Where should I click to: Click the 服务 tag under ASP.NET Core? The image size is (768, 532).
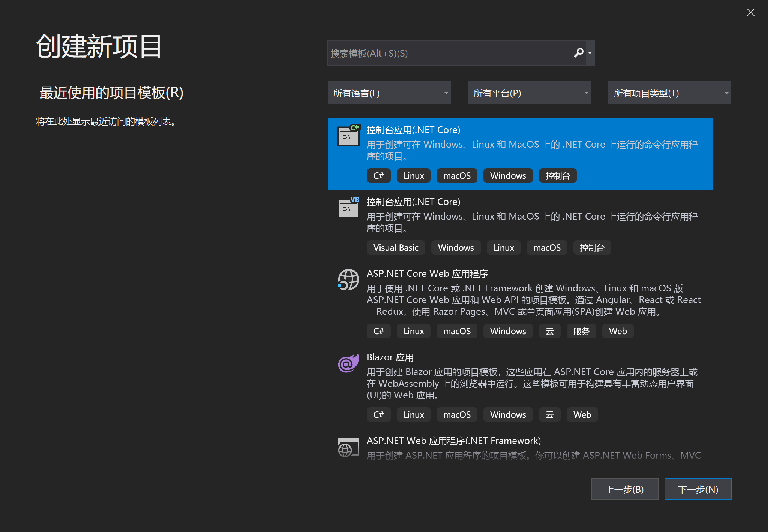click(x=581, y=331)
